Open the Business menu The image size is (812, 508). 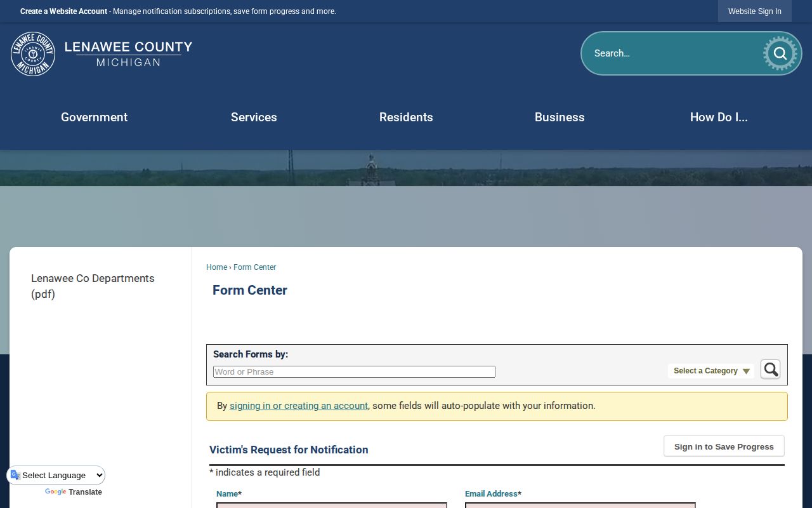560,117
